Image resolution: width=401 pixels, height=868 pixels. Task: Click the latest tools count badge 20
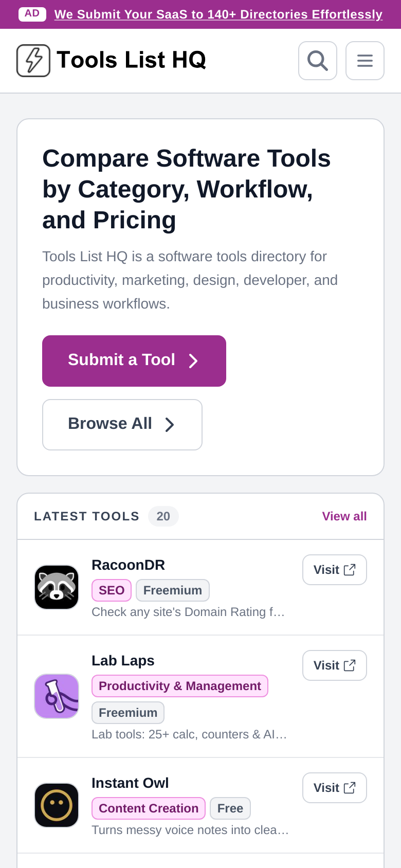[163, 516]
